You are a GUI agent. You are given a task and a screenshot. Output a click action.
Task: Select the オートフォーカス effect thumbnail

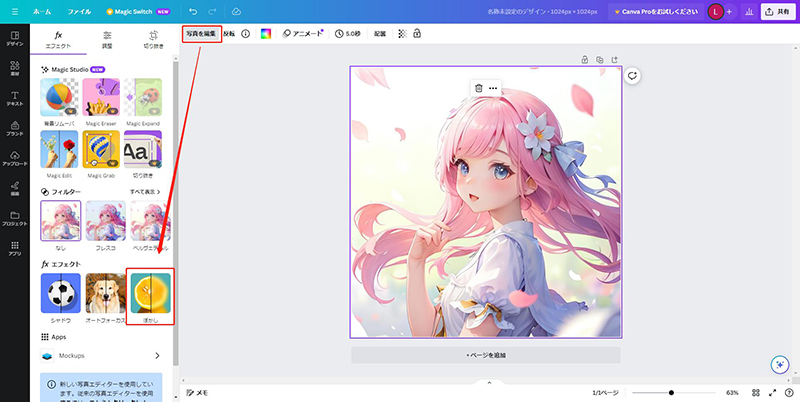[106, 293]
